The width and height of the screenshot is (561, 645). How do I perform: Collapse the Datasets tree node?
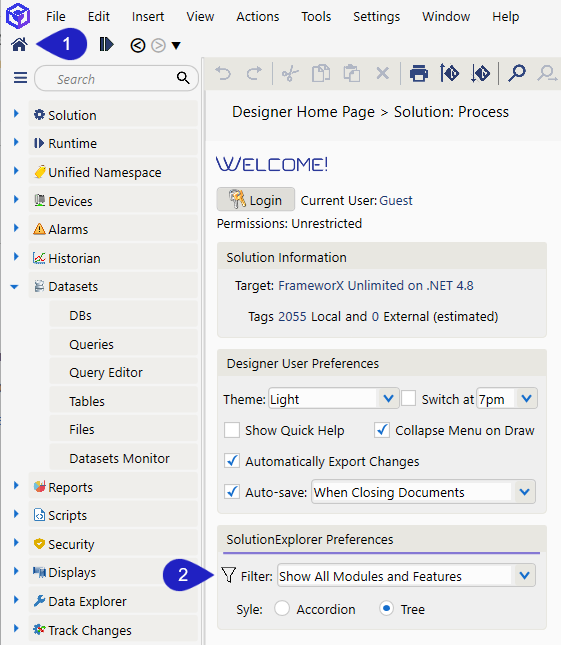coord(15,287)
